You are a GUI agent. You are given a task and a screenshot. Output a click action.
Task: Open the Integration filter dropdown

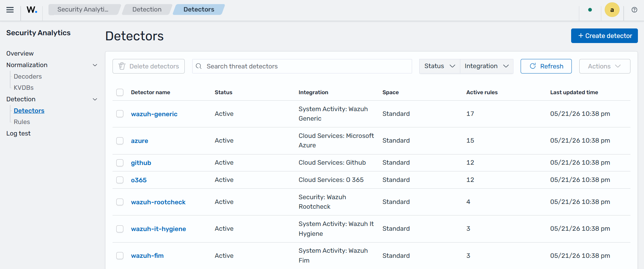coord(487,66)
